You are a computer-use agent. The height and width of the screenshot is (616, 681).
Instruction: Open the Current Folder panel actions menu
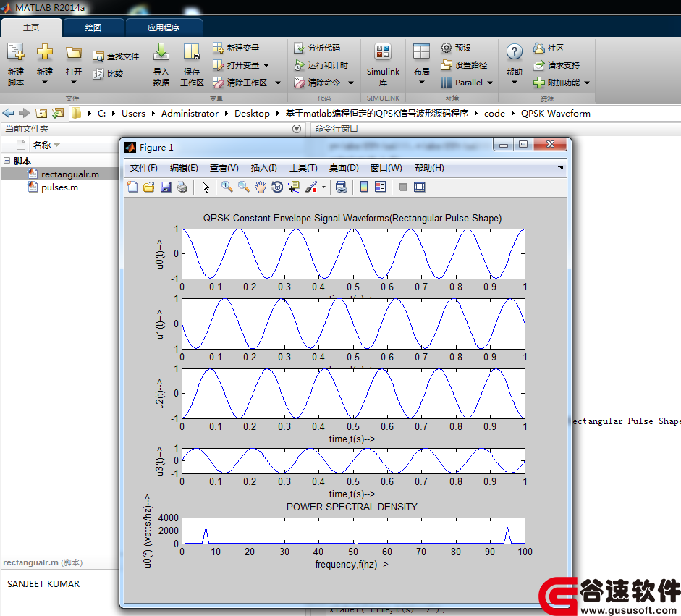297,129
